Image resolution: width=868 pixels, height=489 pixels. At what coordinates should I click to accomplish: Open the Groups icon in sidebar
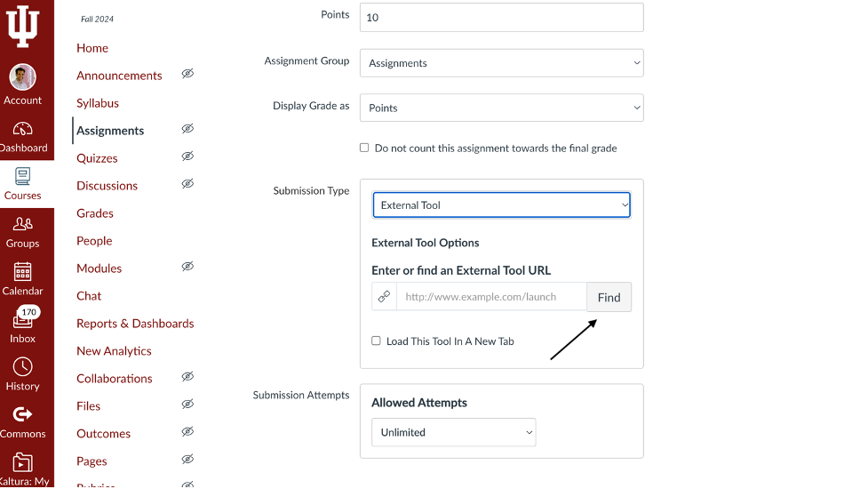click(x=23, y=225)
